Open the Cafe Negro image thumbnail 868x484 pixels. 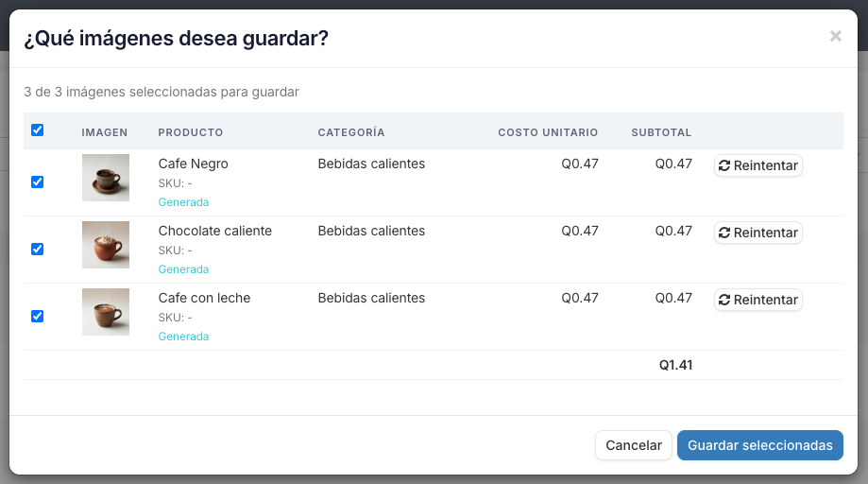(x=106, y=178)
